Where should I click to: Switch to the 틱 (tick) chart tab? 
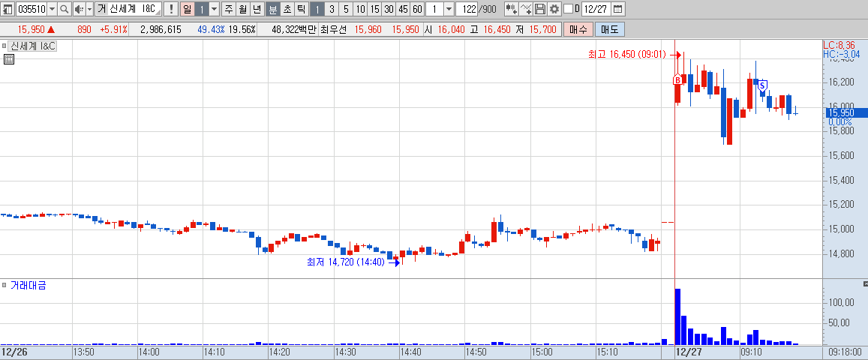pos(301,9)
